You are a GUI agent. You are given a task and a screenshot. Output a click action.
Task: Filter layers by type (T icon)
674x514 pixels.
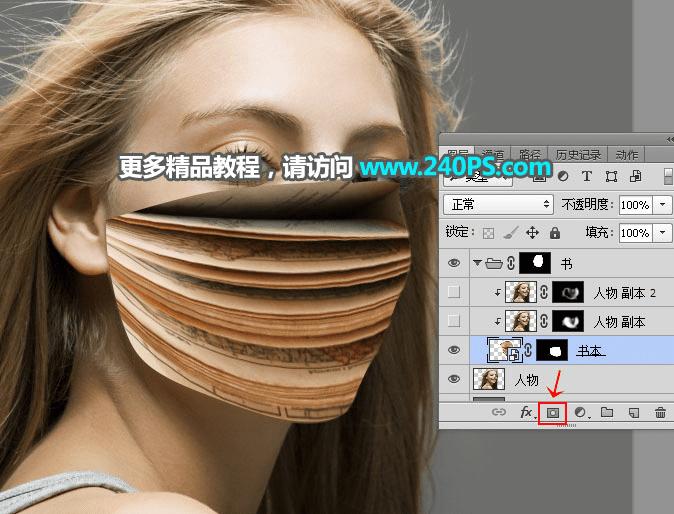tap(587, 176)
